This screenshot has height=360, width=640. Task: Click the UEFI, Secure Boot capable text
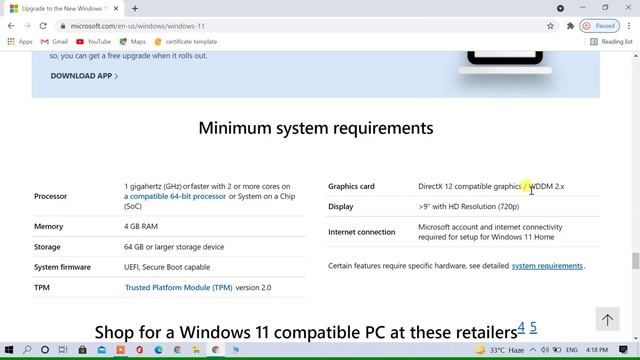point(167,267)
